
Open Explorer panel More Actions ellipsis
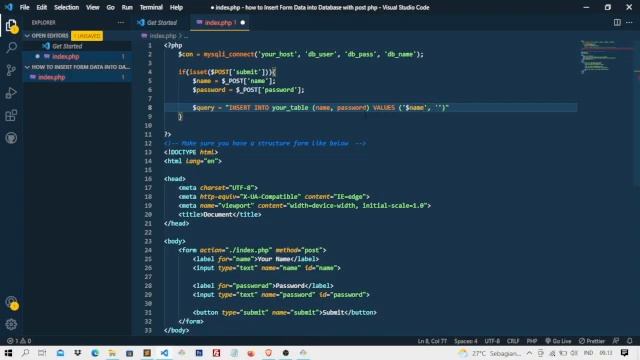click(x=121, y=22)
